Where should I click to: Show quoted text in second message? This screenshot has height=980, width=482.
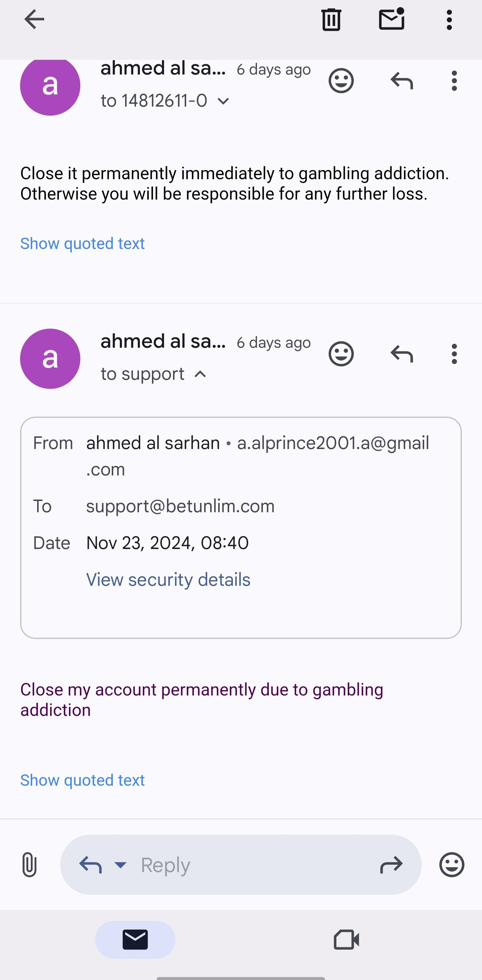(x=82, y=780)
